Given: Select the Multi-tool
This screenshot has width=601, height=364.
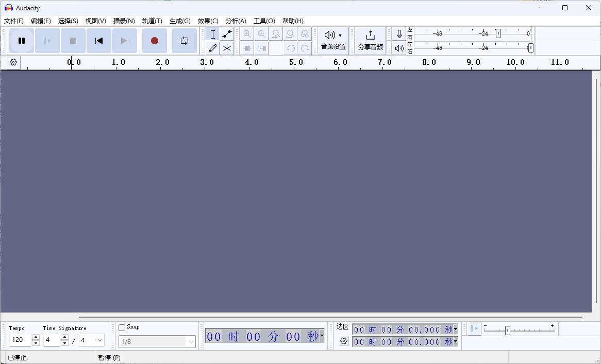Looking at the screenshot, I should click(x=226, y=48).
